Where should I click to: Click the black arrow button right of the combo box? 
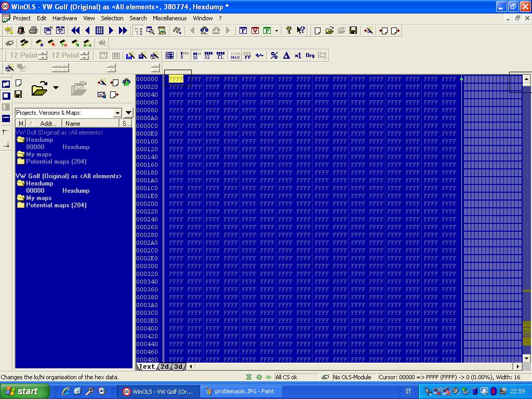(129, 113)
